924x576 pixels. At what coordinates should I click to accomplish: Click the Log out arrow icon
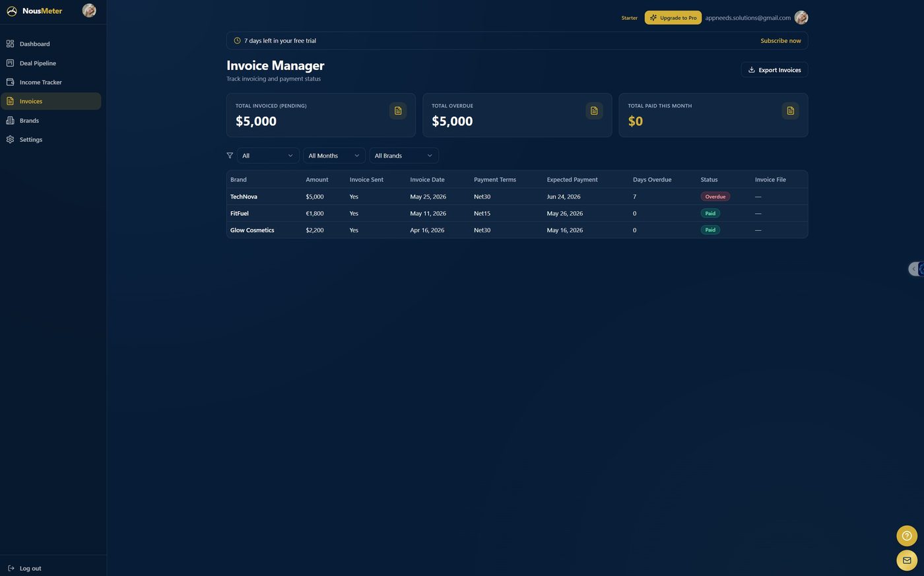(x=11, y=568)
